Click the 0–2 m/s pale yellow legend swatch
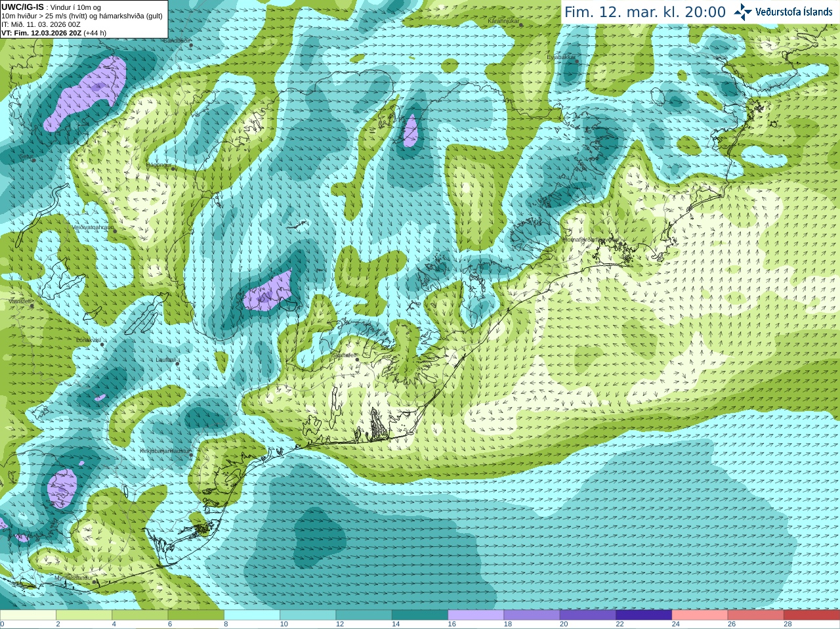This screenshot has height=629, width=840. pos(28,615)
